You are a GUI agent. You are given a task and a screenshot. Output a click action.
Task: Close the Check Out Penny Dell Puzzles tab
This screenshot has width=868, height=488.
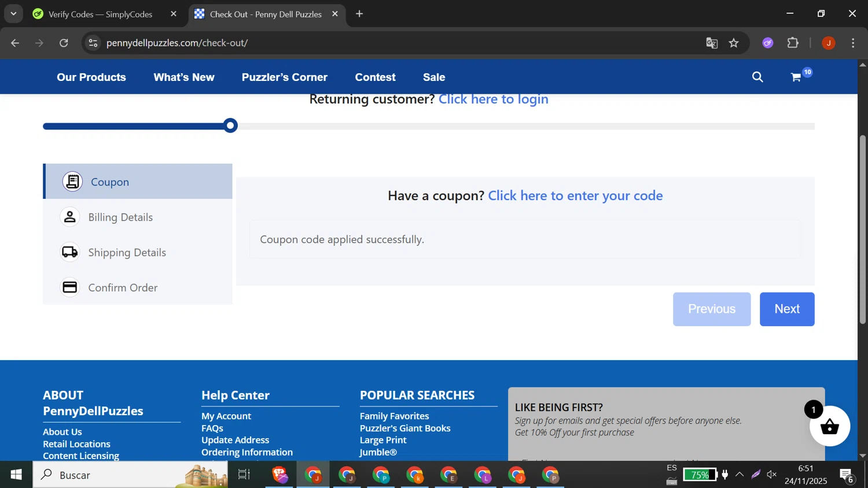coord(335,14)
